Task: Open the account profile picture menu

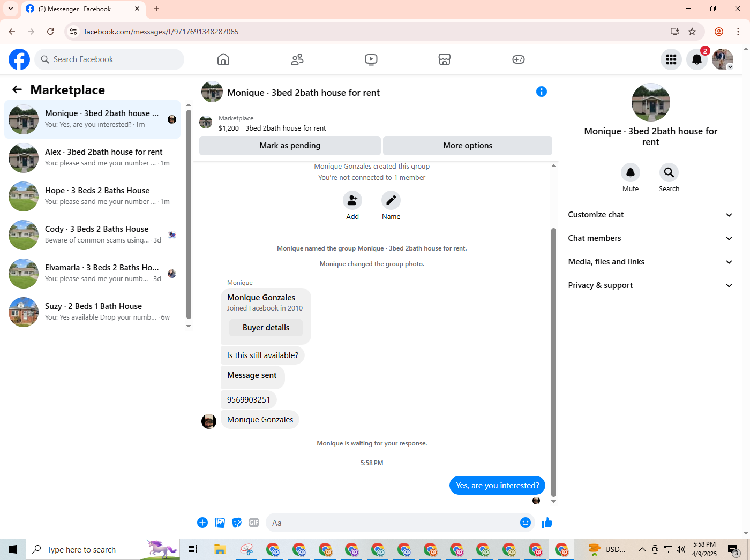Action: click(723, 59)
